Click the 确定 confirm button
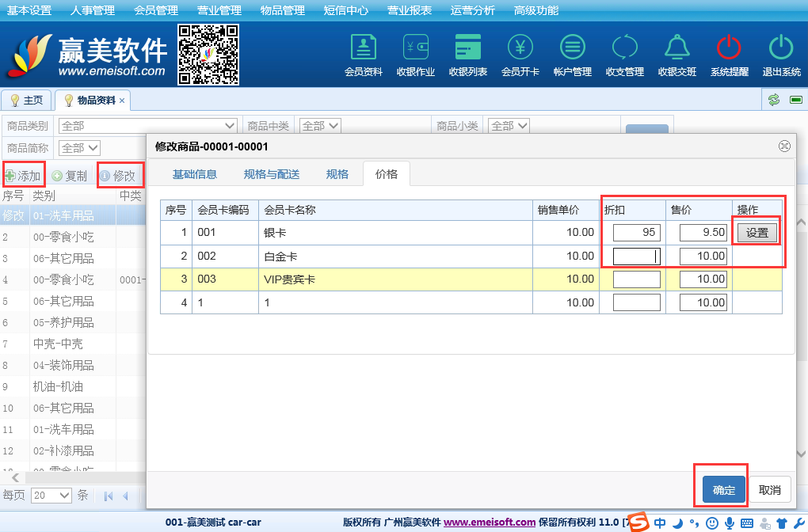This screenshot has width=808, height=532. [x=723, y=490]
